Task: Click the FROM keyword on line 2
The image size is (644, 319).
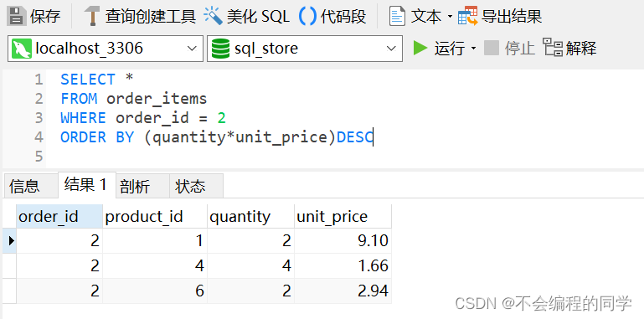Action: pyautogui.click(x=79, y=99)
